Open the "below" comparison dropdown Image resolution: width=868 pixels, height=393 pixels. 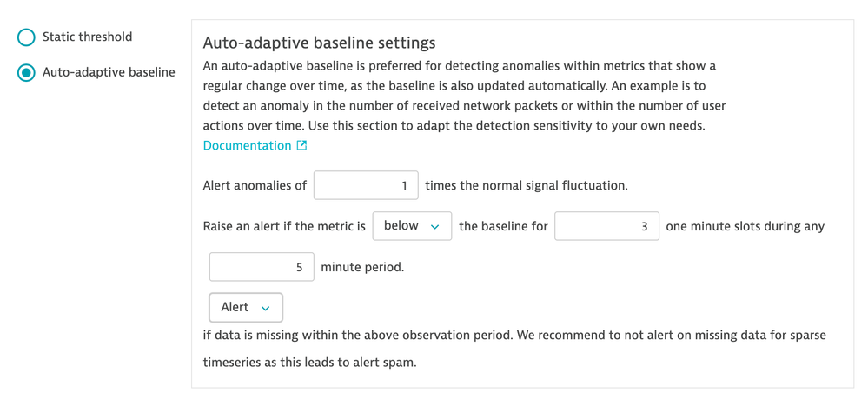411,226
